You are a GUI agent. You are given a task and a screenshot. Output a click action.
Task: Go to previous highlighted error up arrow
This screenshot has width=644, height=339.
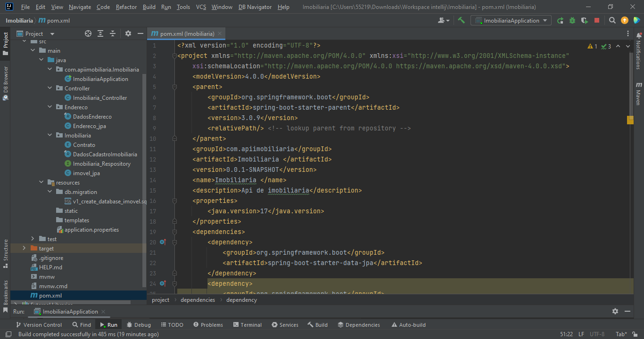click(x=619, y=46)
